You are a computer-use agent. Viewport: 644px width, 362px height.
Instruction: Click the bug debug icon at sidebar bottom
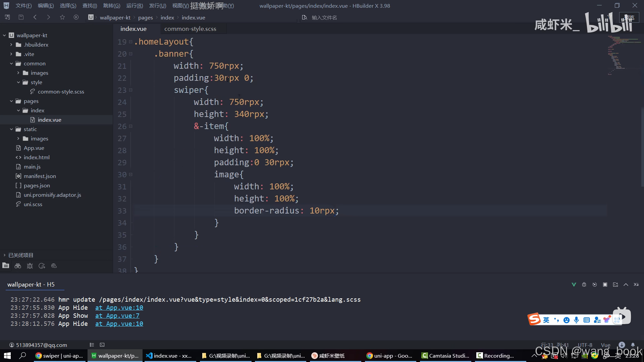pos(30,266)
